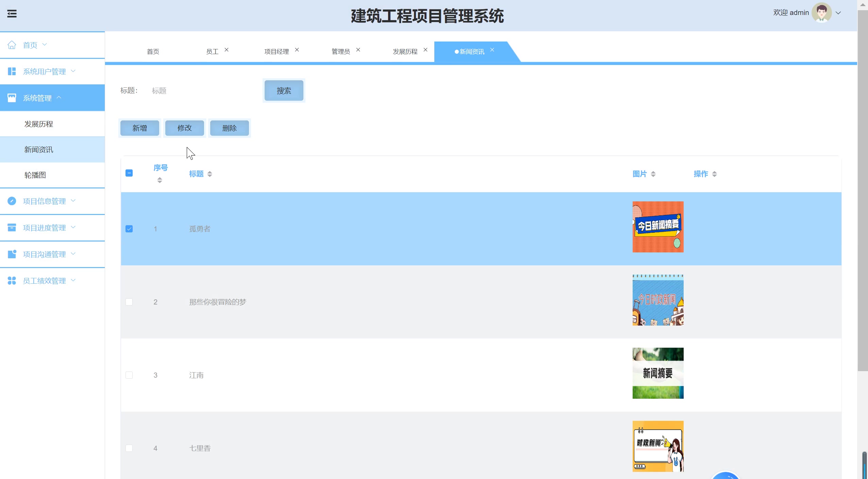
Task: Switch to the 项目经理 tab
Action: [x=276, y=51]
